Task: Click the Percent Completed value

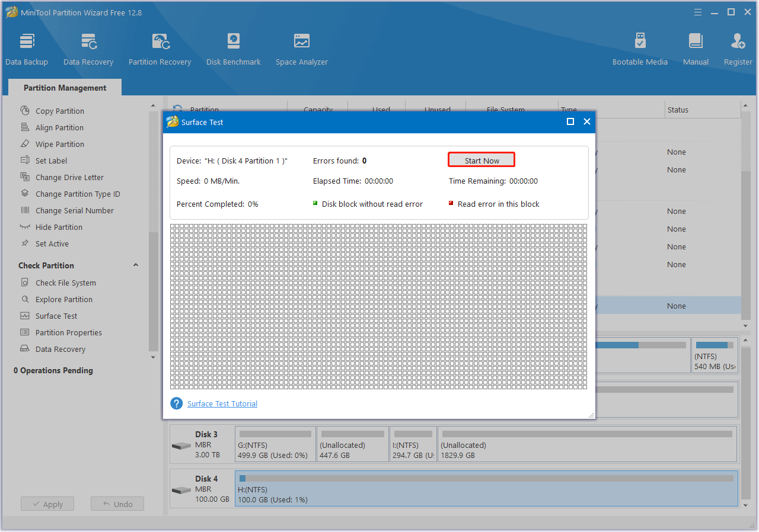Action: (x=253, y=204)
